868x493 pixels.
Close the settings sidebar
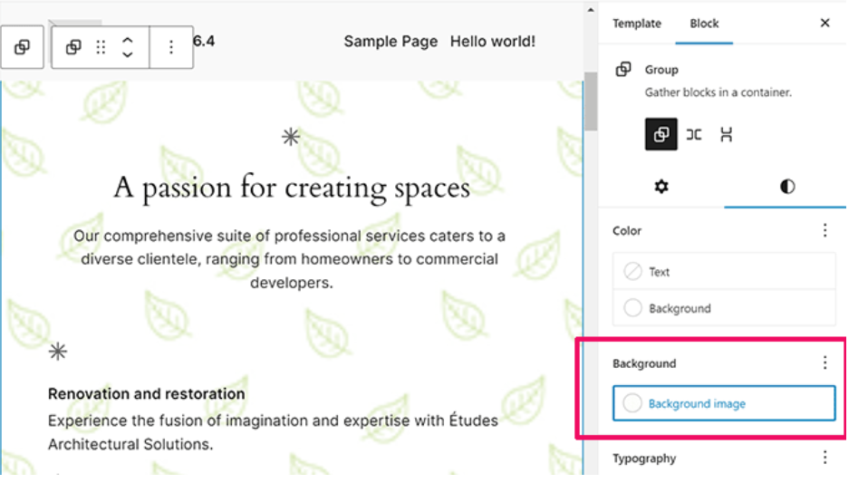825,23
